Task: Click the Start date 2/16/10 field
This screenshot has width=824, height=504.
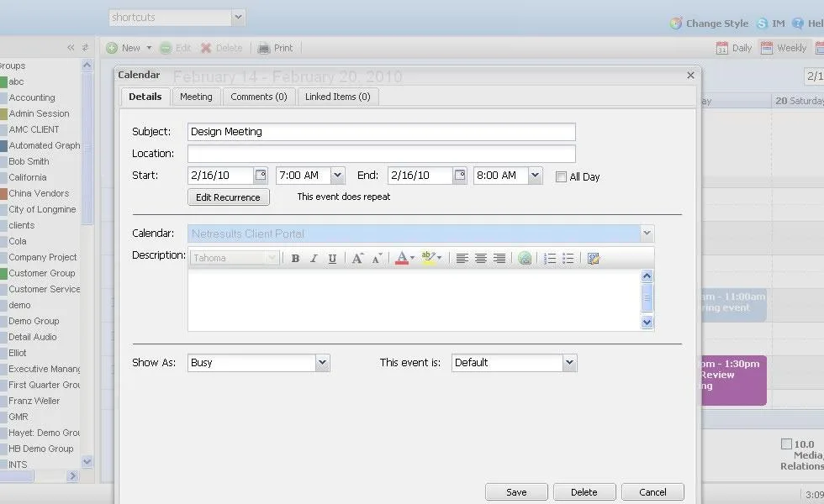Action: 221,176
